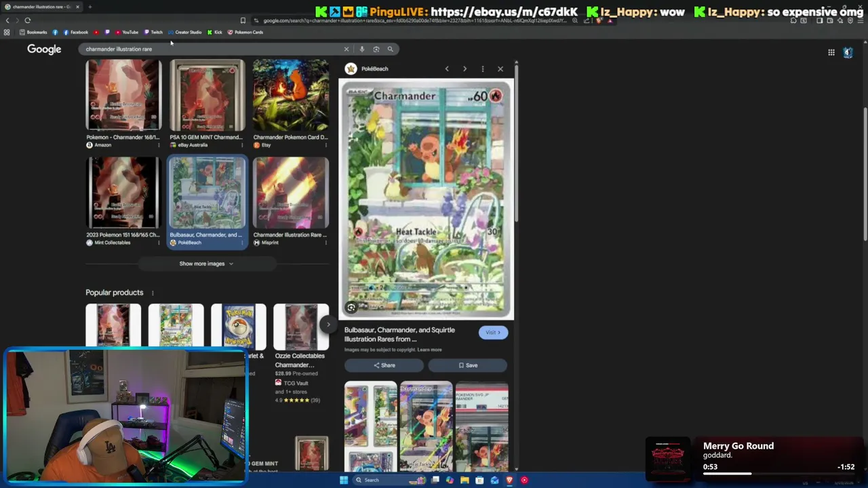Viewport: 868px width, 488px height.
Task: Open Facebook bookmark
Action: click(x=75, y=32)
